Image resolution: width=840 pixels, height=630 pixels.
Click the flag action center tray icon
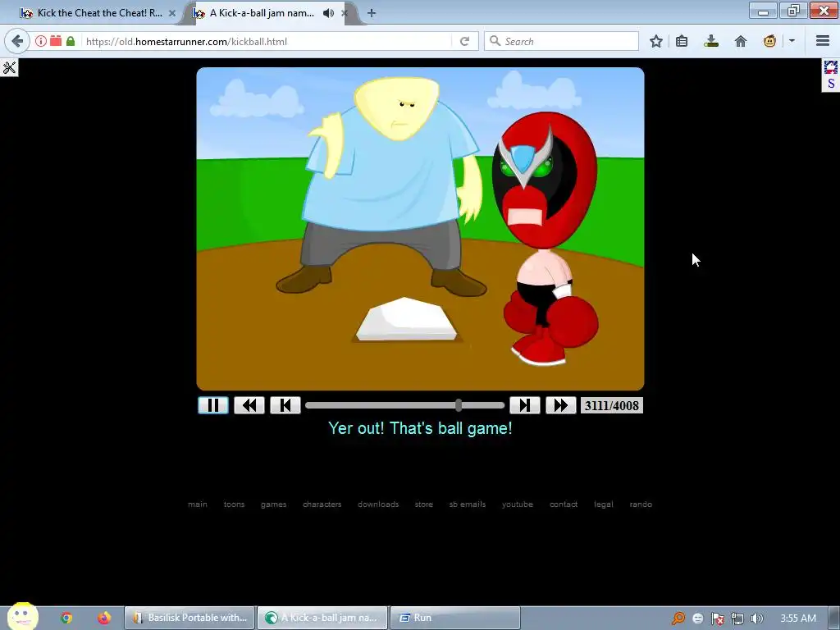[717, 619]
